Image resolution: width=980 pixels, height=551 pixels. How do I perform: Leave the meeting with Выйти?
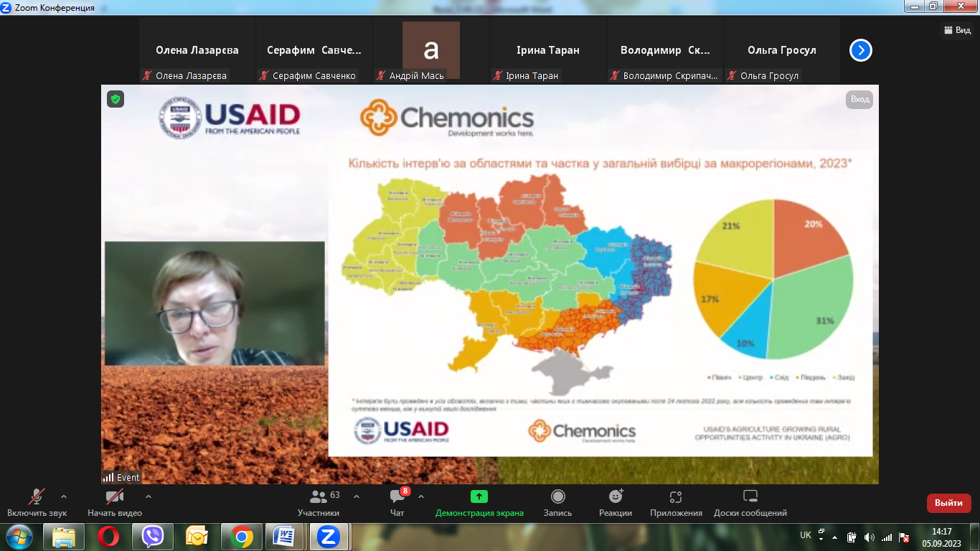948,503
